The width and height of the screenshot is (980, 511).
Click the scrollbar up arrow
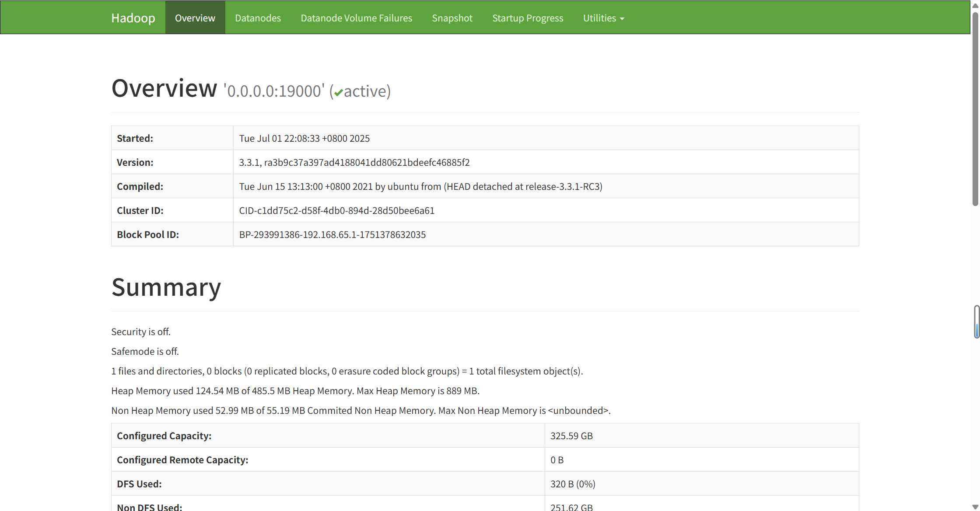pyautogui.click(x=975, y=5)
